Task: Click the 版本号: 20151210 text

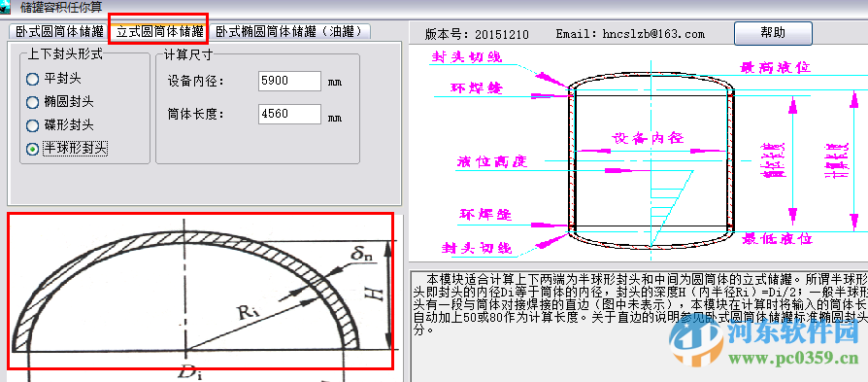Action: tap(477, 34)
